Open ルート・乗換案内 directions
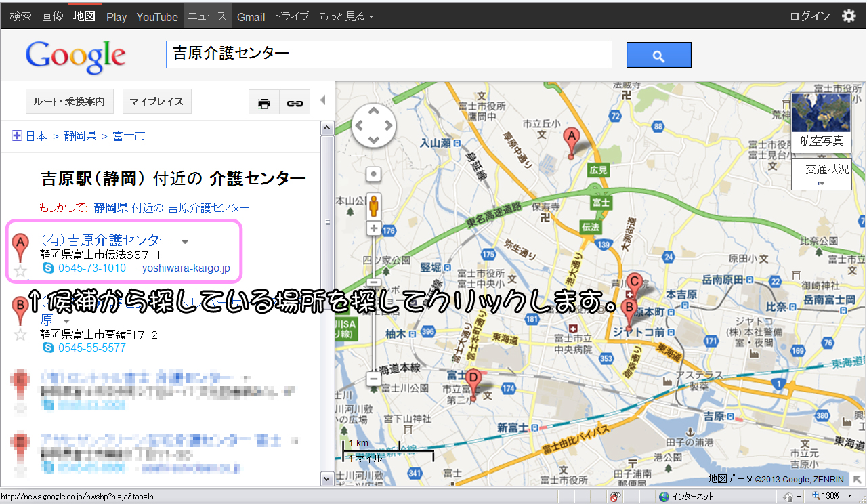Image resolution: width=867 pixels, height=504 pixels. click(x=69, y=102)
